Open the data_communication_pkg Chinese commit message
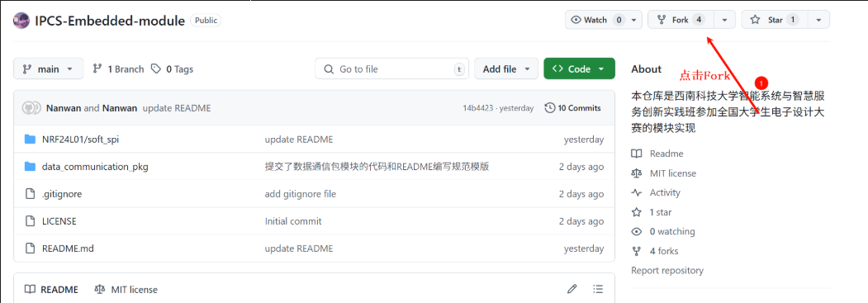 pyautogui.click(x=377, y=167)
